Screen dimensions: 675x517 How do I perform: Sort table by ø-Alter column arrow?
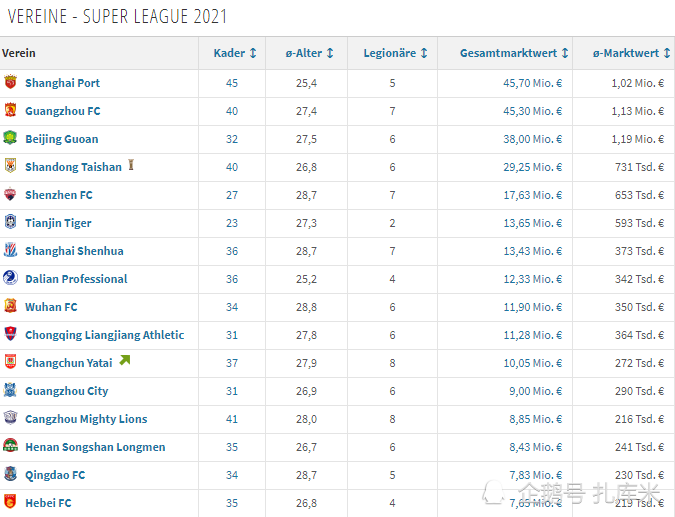click(330, 53)
